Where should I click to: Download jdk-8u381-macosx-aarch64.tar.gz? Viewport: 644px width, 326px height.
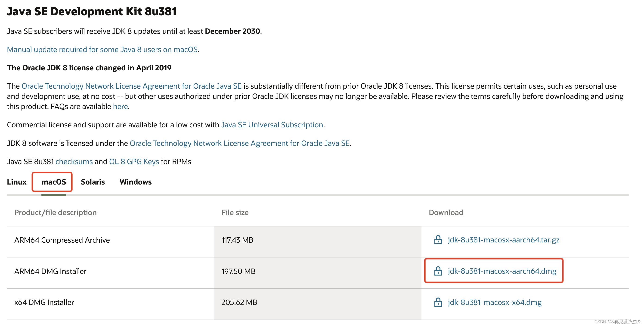click(x=503, y=240)
